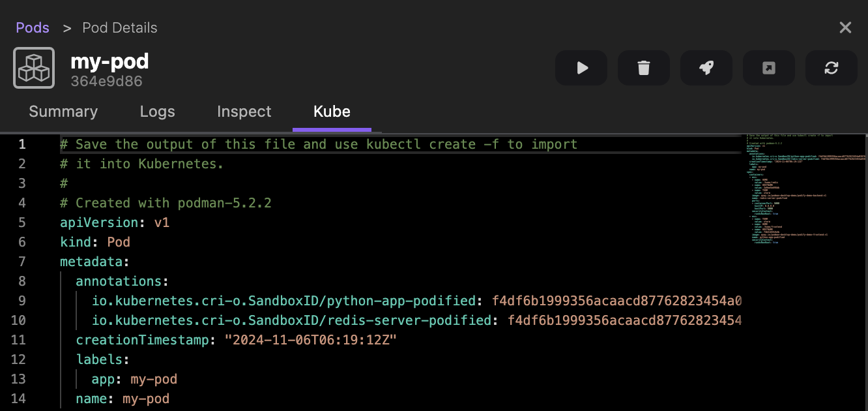Navigate back using the Pods breadcrumb
The height and width of the screenshot is (411, 868).
pos(32,27)
